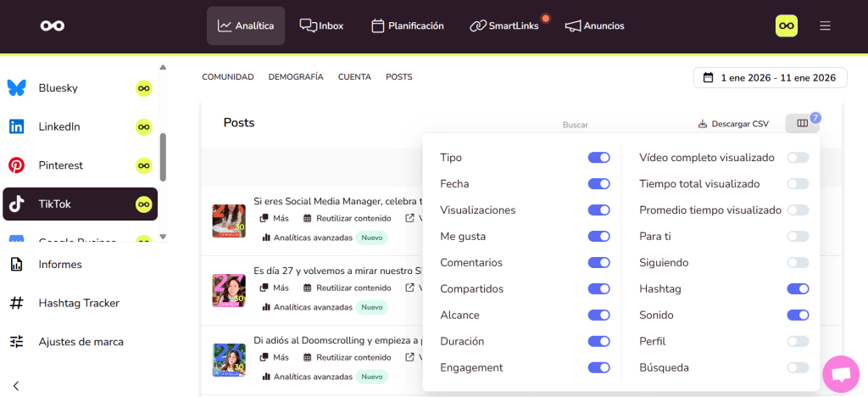Image resolution: width=868 pixels, height=397 pixels.
Task: Open the Analítica section
Action: (x=246, y=25)
